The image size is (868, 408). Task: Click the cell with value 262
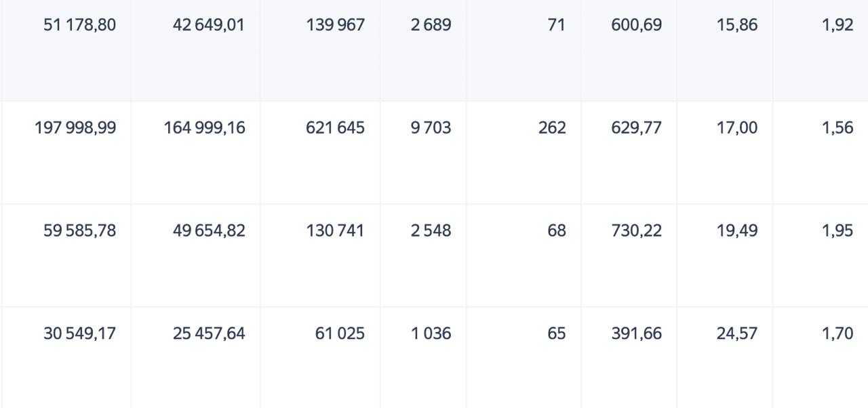(551, 128)
